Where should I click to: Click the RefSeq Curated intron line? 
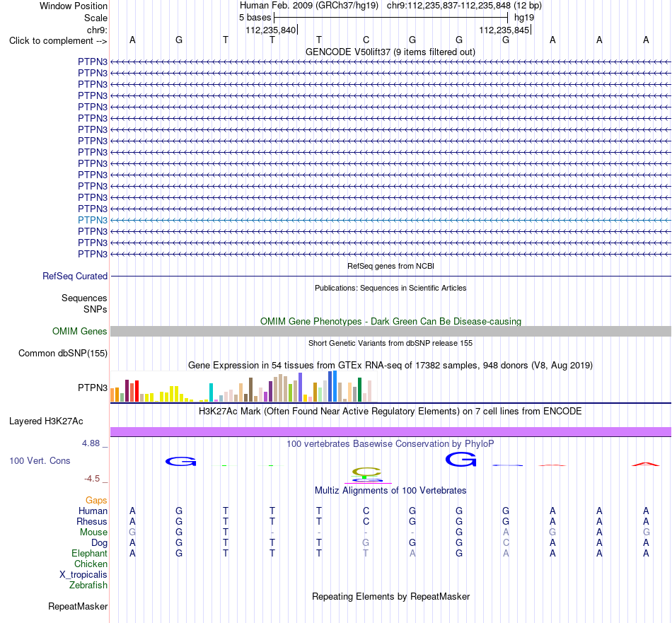[391, 276]
